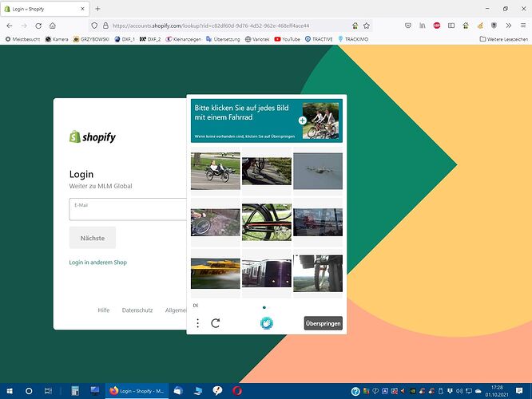This screenshot has height=399, width=532.
Task: Open the Pocket save icon
Action: (408, 26)
